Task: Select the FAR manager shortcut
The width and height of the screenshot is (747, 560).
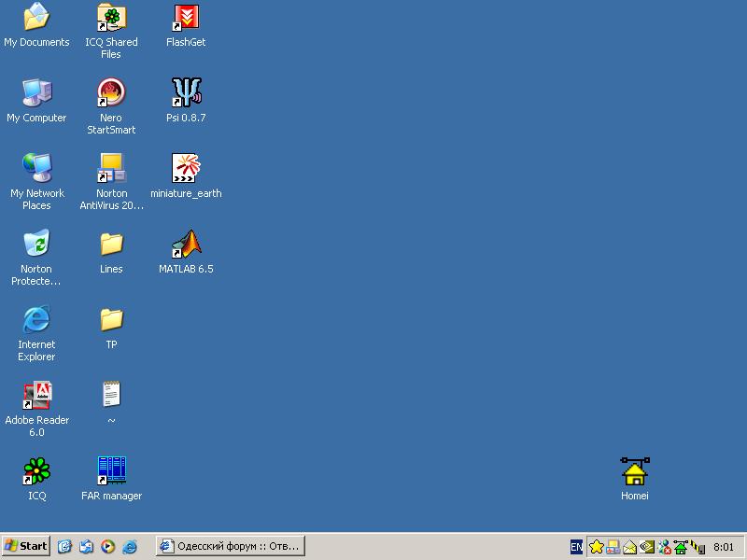Action: [x=111, y=471]
